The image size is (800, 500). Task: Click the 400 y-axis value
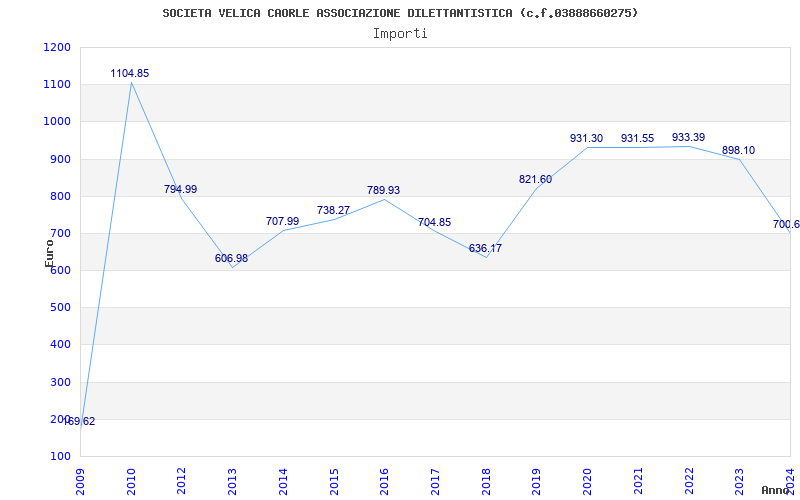click(60, 345)
